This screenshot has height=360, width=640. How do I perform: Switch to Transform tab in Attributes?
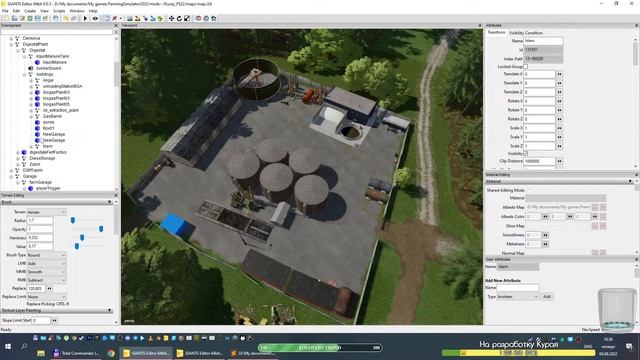496,32
